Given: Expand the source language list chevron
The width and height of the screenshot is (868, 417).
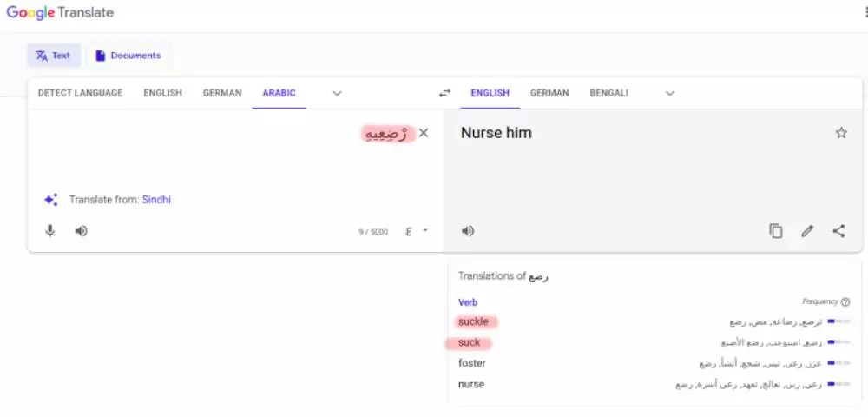Looking at the screenshot, I should tap(337, 93).
